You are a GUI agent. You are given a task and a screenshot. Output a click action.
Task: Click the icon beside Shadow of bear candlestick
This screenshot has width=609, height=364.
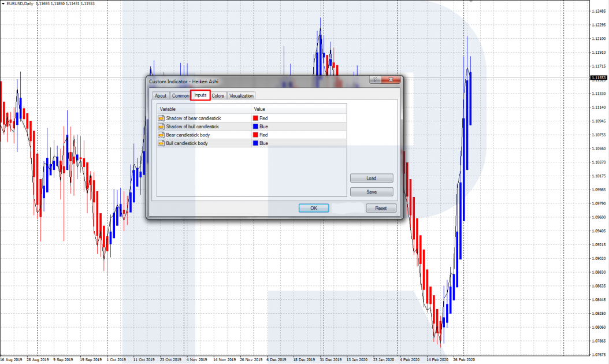(x=161, y=118)
